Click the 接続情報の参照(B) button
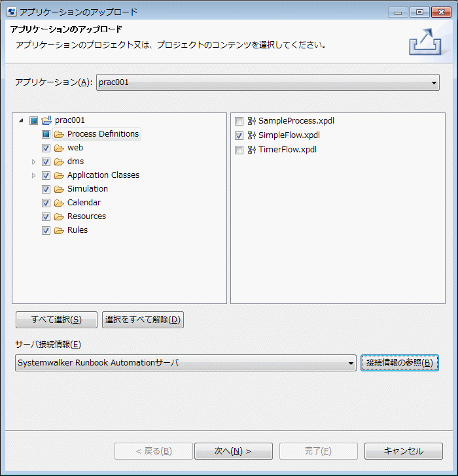Image resolution: width=458 pixels, height=476 pixels. (399, 363)
